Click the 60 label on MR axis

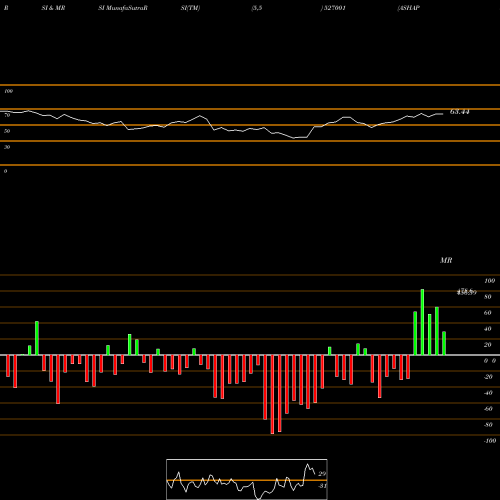coord(488,313)
